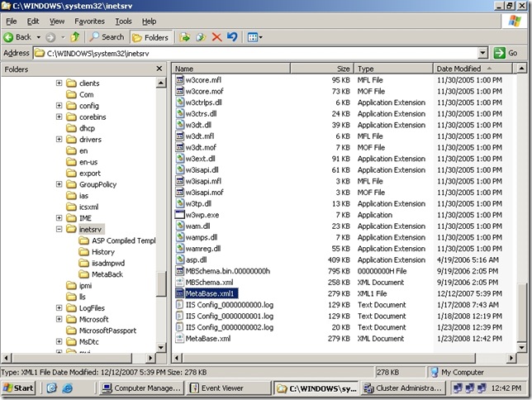
Task: Click the file list vertical scrollbar down arrow
Action: tap(522, 347)
